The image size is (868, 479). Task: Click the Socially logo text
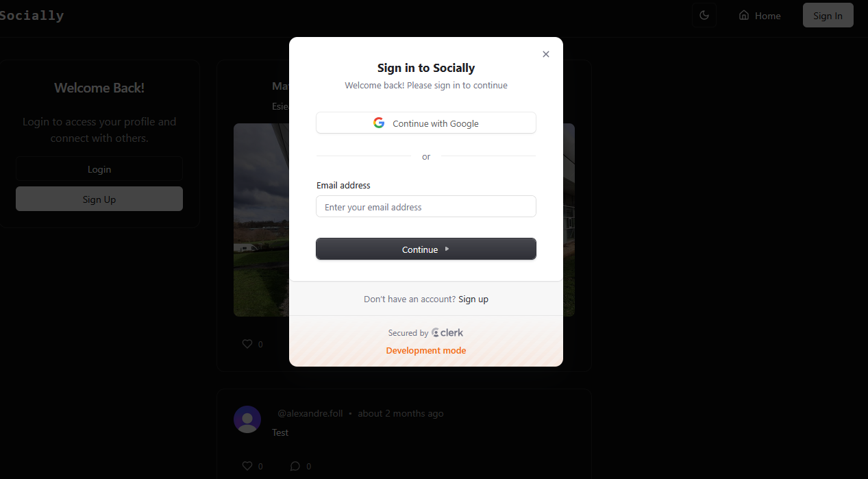[x=32, y=15]
